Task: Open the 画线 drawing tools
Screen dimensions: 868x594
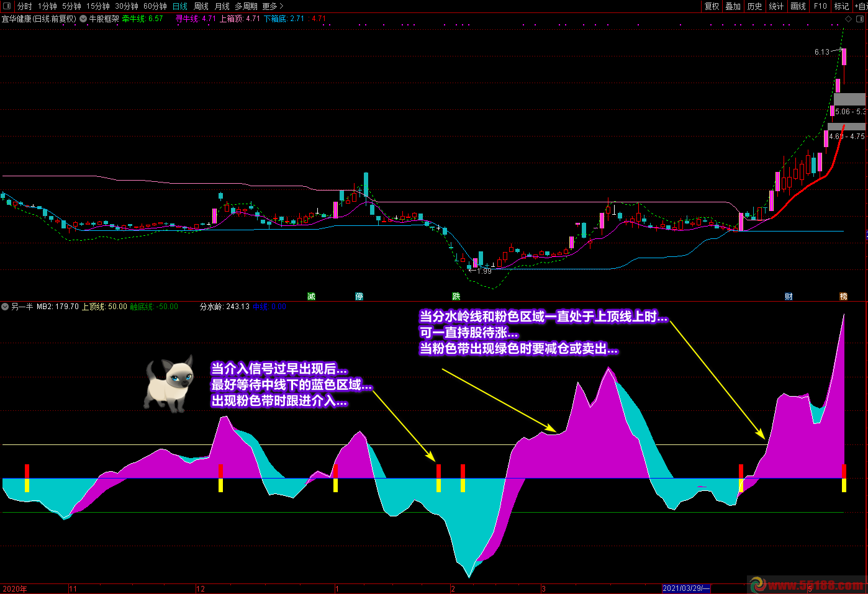Action: tap(798, 6)
